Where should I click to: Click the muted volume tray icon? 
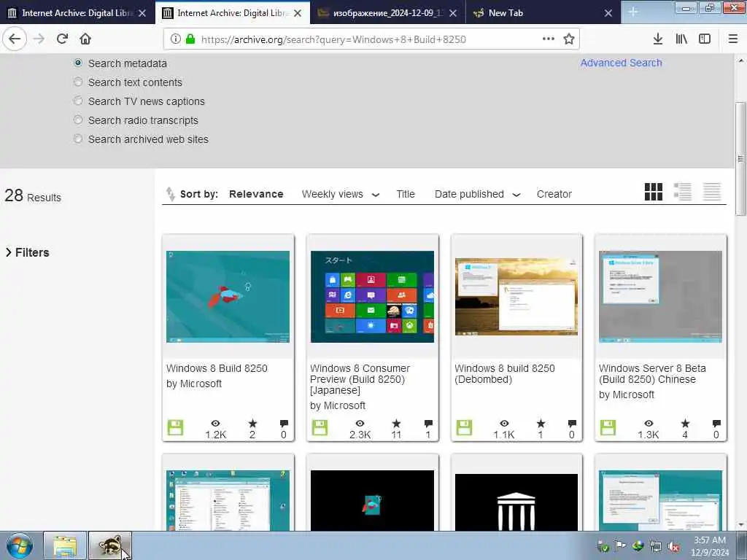pyautogui.click(x=673, y=546)
